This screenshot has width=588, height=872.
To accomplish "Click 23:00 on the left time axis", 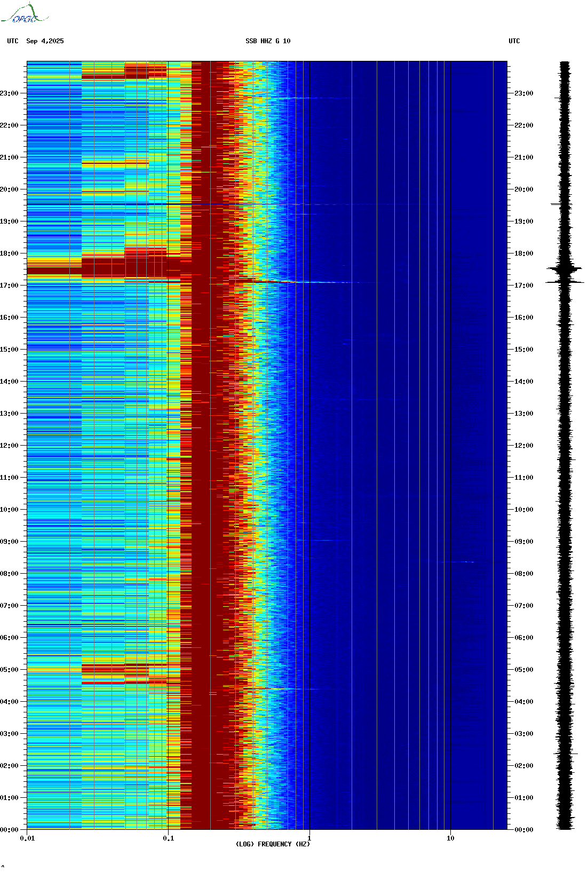I will 9,93.
